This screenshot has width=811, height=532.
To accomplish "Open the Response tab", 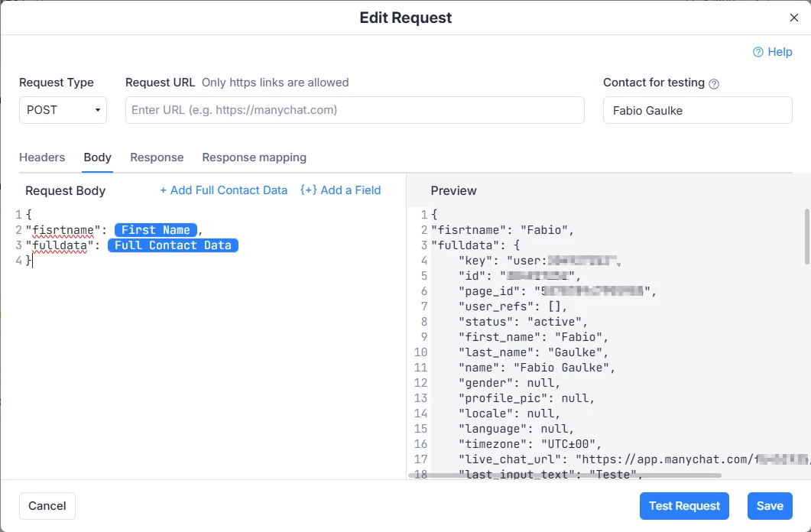I will coord(157,157).
